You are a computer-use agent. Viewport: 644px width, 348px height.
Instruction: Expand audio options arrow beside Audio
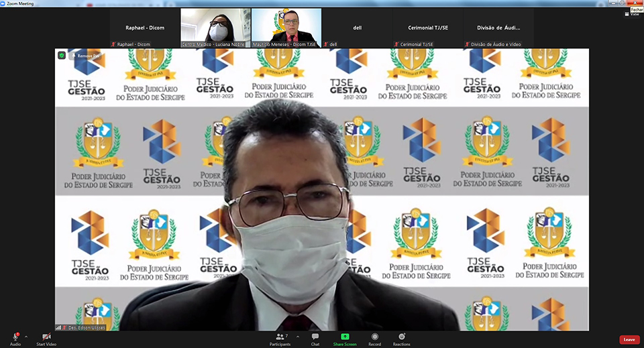pos(26,337)
